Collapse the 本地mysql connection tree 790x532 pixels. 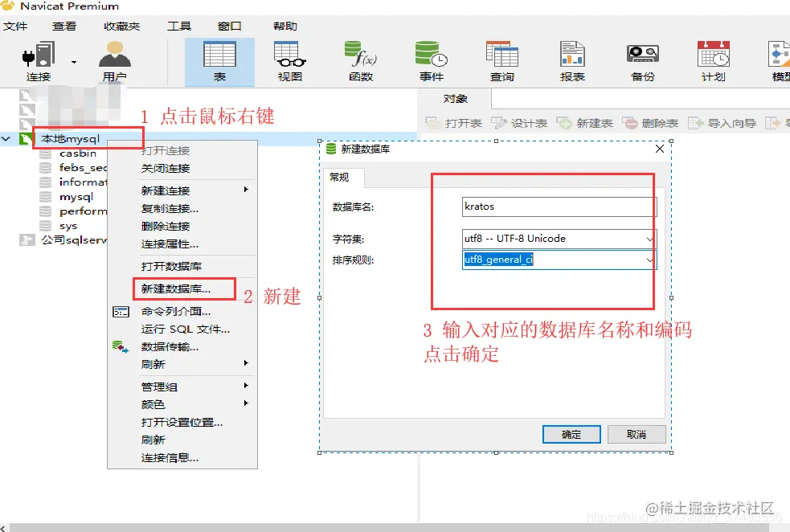point(6,137)
